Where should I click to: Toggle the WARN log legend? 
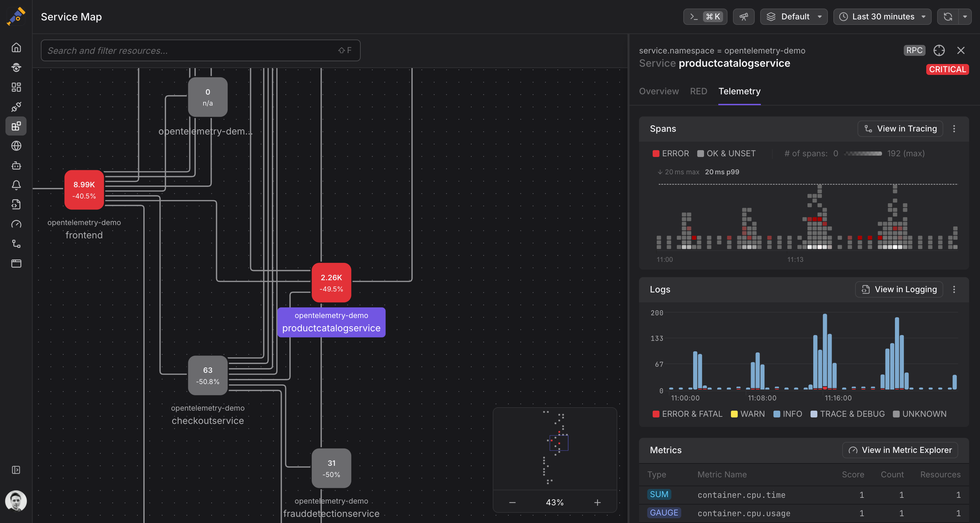[x=748, y=414]
